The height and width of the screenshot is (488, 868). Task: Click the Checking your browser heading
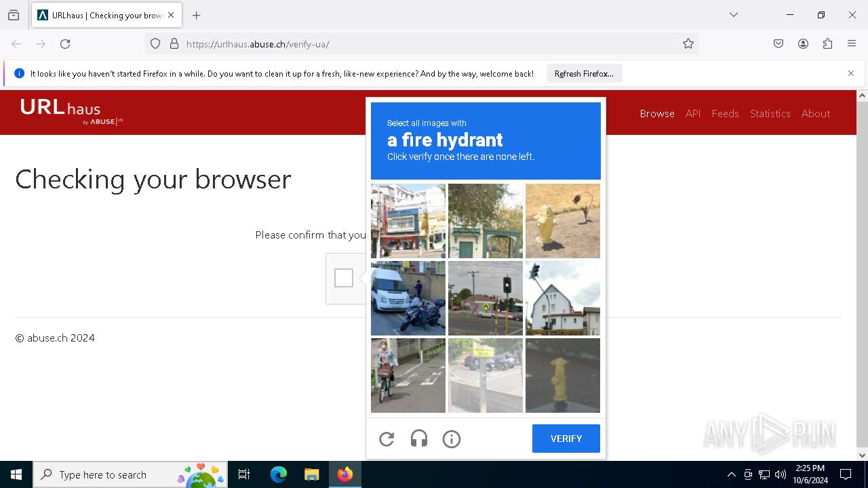tap(153, 179)
